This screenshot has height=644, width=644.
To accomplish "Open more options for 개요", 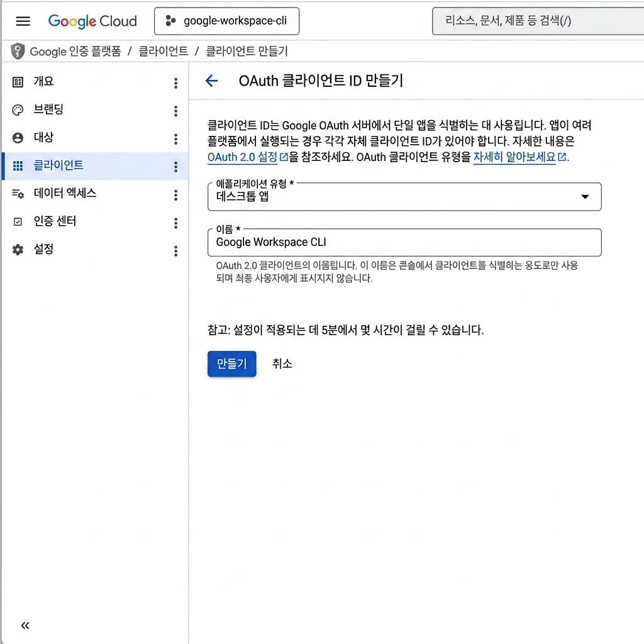I will [176, 83].
